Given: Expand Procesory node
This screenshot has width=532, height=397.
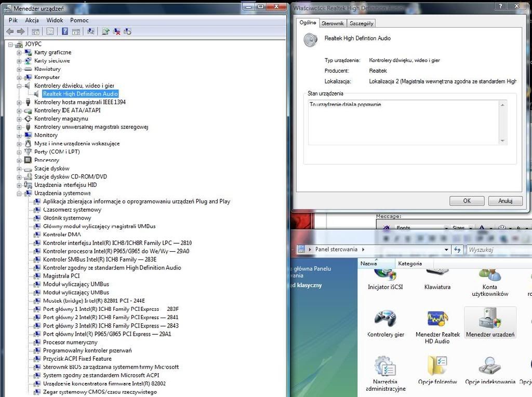Looking at the screenshot, I should click(x=19, y=160).
